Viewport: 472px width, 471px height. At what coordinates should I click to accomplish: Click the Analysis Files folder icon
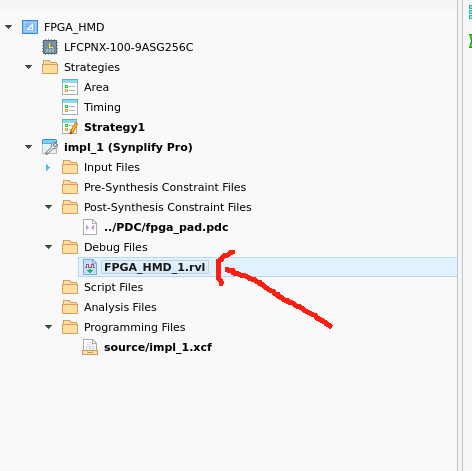(x=70, y=307)
